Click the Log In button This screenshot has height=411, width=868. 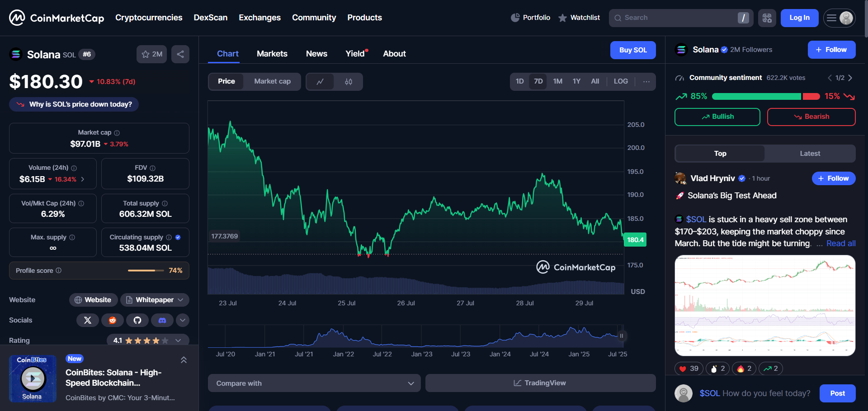tap(799, 18)
